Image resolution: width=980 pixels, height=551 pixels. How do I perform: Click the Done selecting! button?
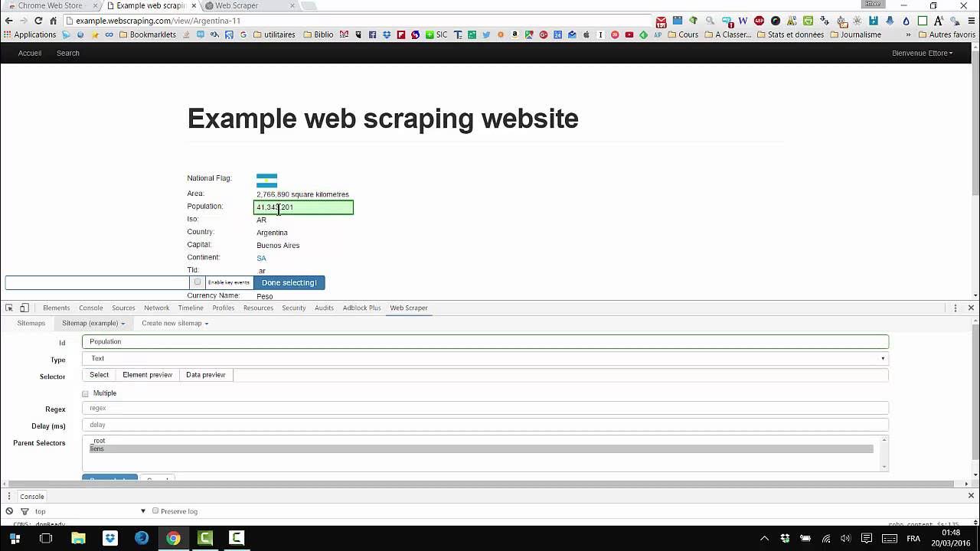pos(289,282)
